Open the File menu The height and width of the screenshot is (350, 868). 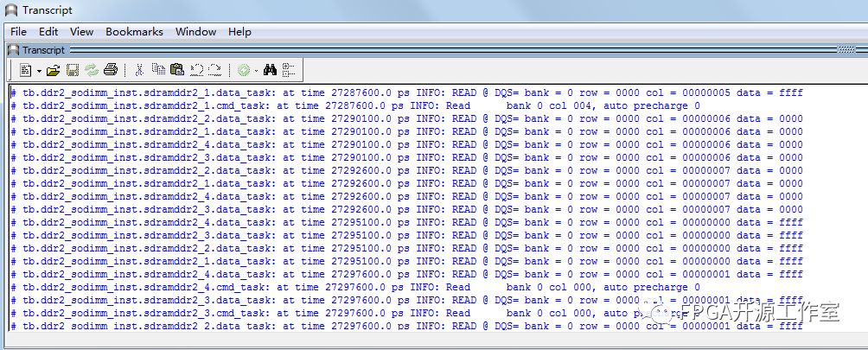tap(18, 32)
